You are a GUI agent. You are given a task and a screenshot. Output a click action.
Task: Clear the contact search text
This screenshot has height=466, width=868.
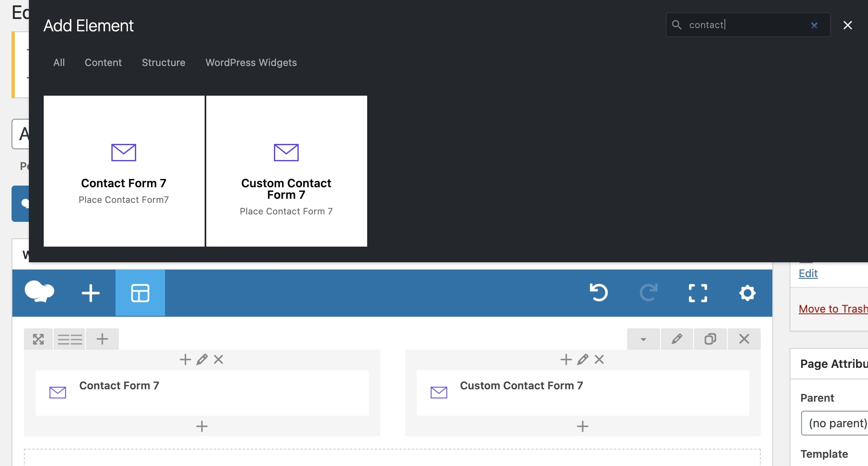coord(814,25)
